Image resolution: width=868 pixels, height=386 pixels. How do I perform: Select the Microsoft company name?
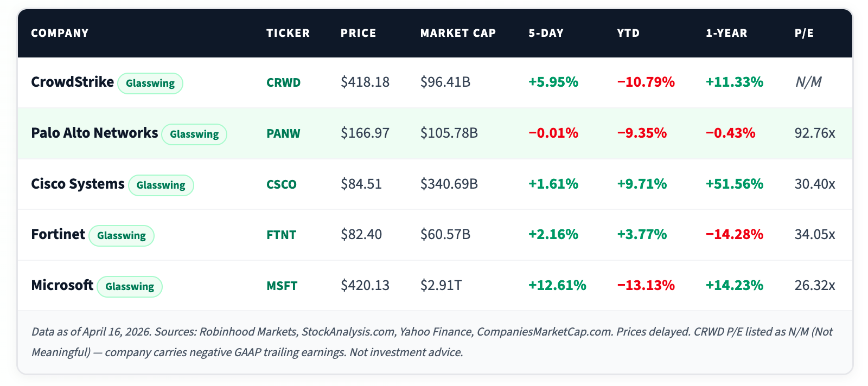point(62,285)
